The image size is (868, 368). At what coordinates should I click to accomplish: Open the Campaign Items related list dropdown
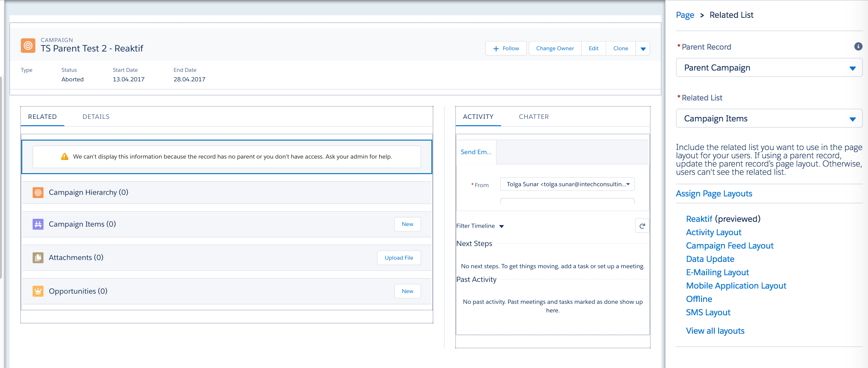(x=769, y=119)
